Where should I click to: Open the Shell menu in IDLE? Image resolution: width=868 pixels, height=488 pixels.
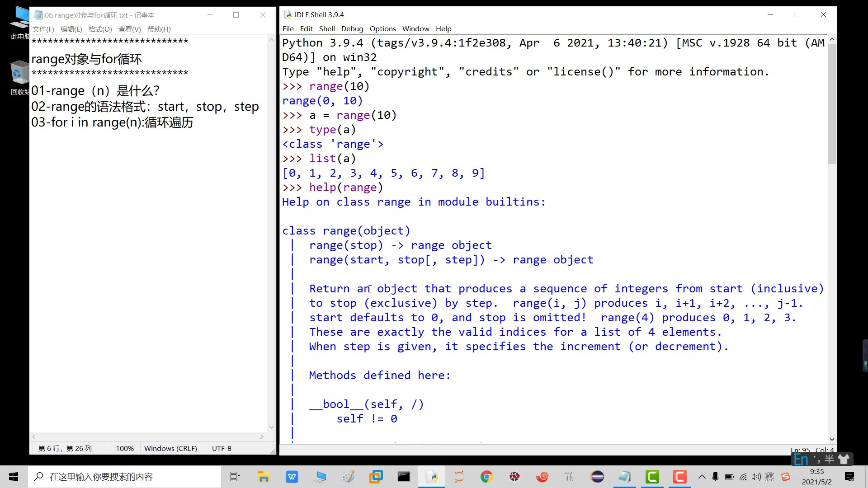pos(327,28)
